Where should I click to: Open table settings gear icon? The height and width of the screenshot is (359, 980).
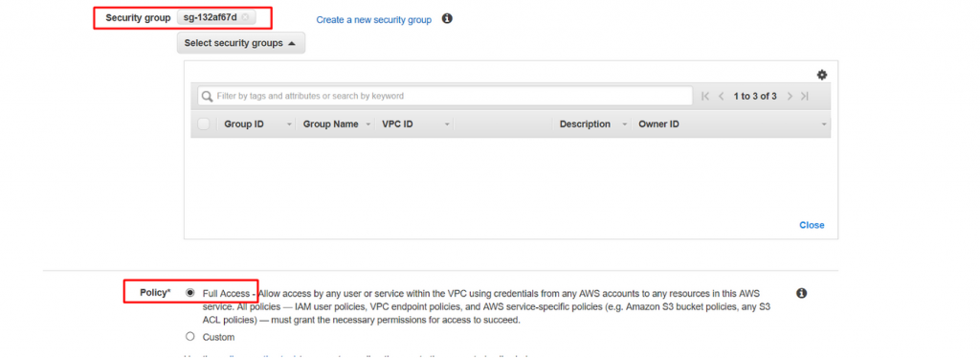click(822, 75)
